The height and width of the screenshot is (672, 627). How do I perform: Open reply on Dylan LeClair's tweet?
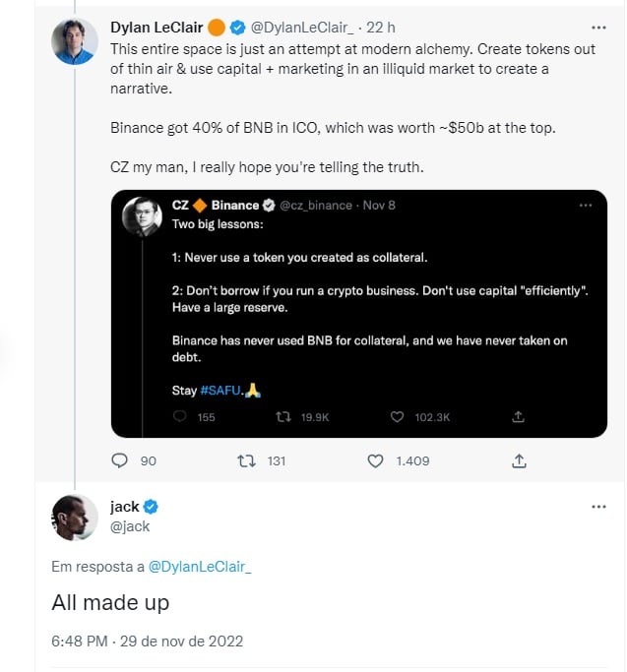click(x=119, y=460)
